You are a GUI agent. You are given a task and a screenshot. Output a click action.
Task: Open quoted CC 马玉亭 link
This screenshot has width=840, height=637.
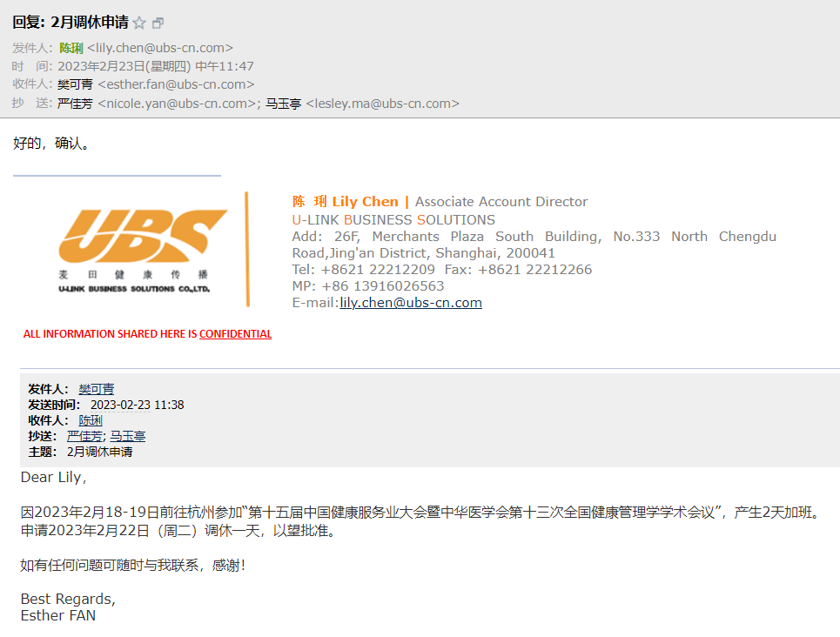click(x=127, y=436)
